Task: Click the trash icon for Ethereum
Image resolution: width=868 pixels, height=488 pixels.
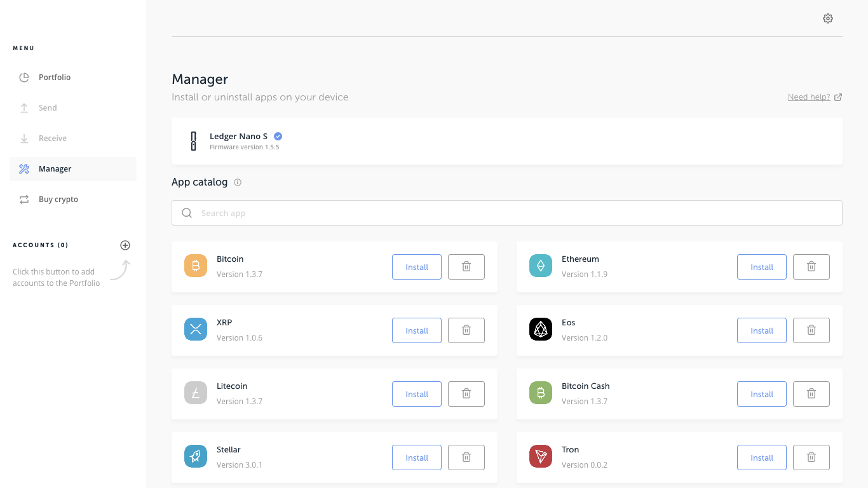Action: click(811, 267)
